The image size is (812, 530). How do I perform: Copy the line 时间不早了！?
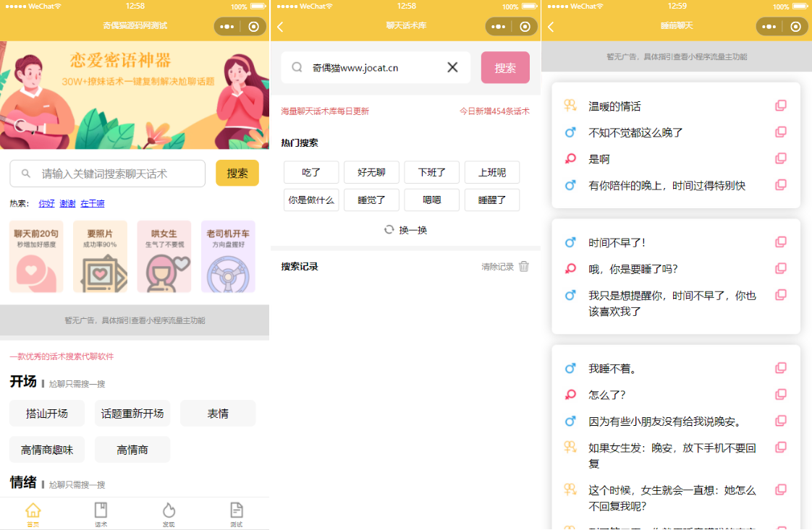click(781, 242)
